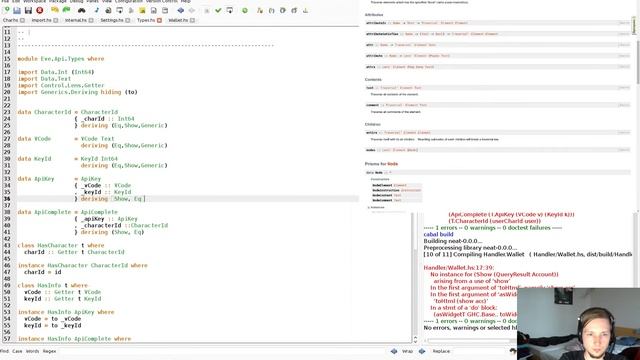Click the Replace button in find bar
The image size is (640, 360).
coord(441,351)
